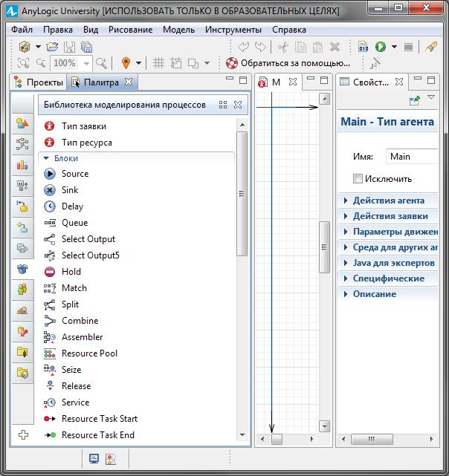Open the Справка menu
449x476 pixels.
[x=289, y=30]
